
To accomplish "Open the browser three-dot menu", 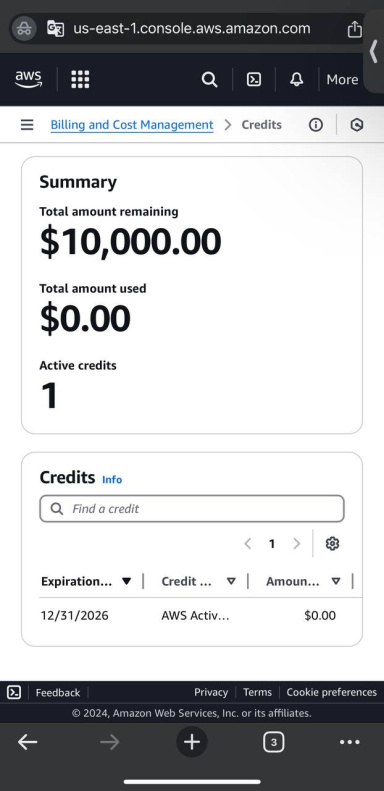I will point(350,742).
